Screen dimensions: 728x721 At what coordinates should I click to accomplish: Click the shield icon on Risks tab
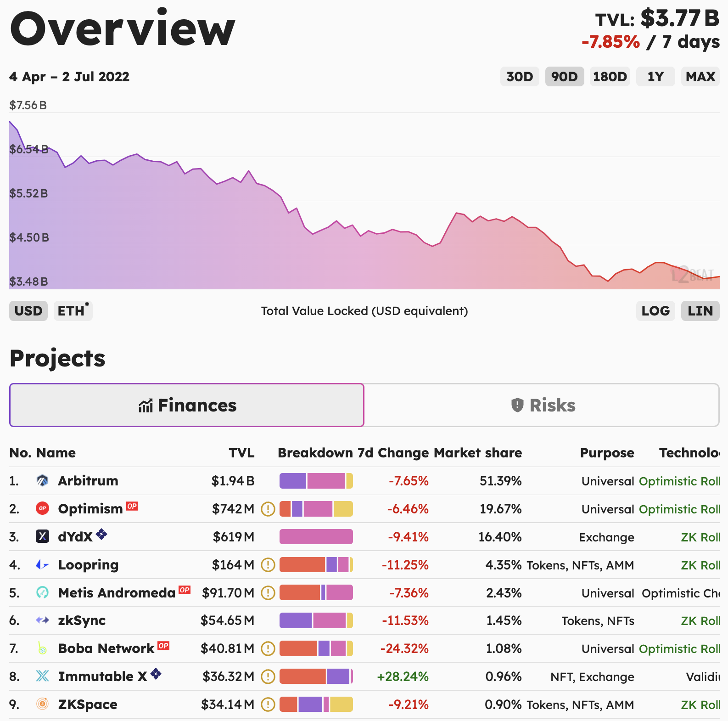(x=517, y=405)
